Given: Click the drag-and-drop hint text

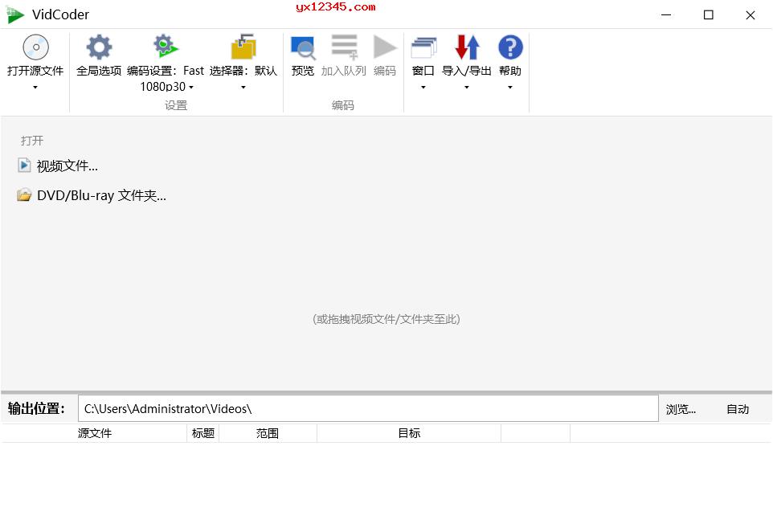Looking at the screenshot, I should pyautogui.click(x=386, y=320).
